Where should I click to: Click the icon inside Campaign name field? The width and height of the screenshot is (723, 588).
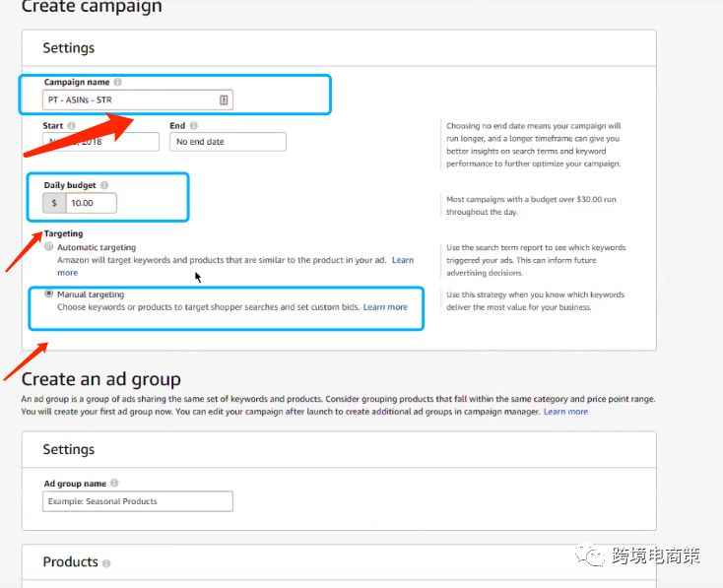point(224,99)
